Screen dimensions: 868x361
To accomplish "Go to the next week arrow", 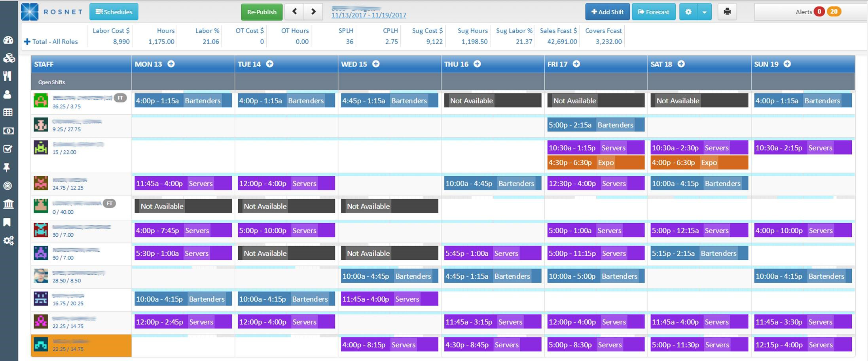I will click(313, 12).
